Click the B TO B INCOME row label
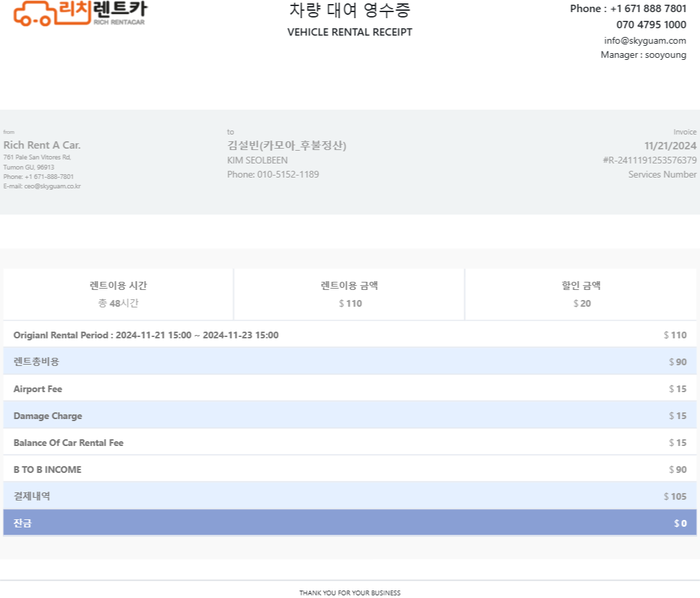The width and height of the screenshot is (700, 598). [47, 470]
